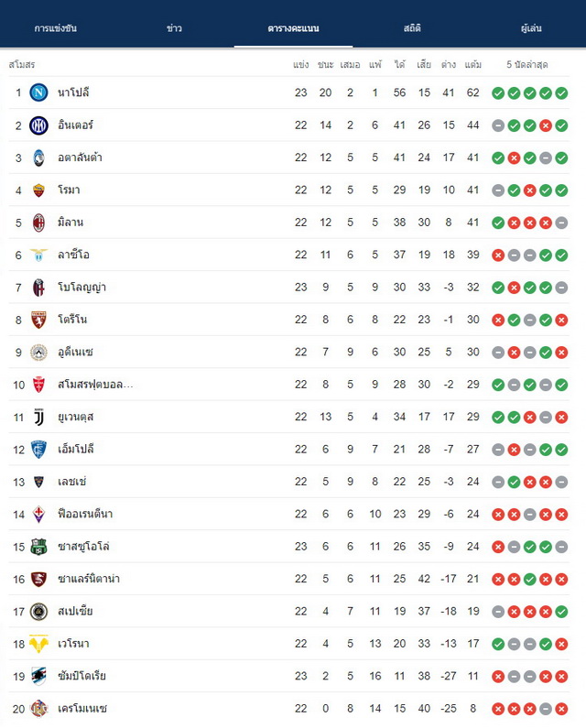586x728 pixels.
Task: Click the Roma club crest
Action: 38,190
